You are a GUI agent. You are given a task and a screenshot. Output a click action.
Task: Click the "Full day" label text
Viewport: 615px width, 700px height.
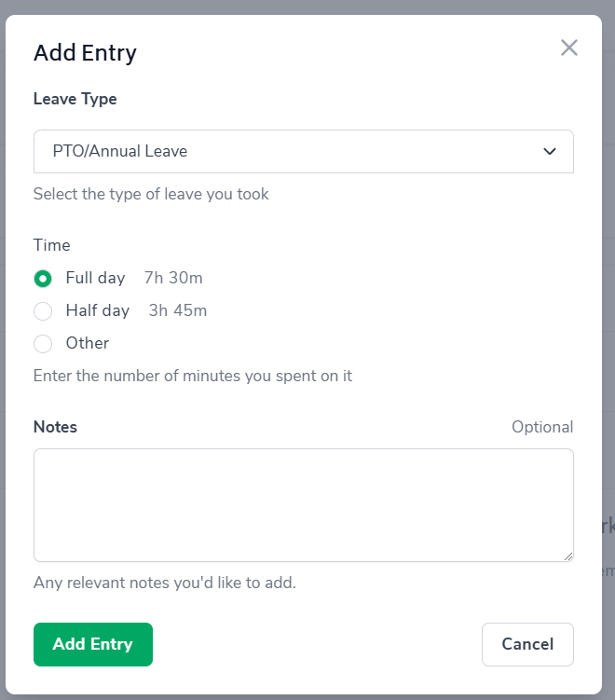pyautogui.click(x=95, y=278)
